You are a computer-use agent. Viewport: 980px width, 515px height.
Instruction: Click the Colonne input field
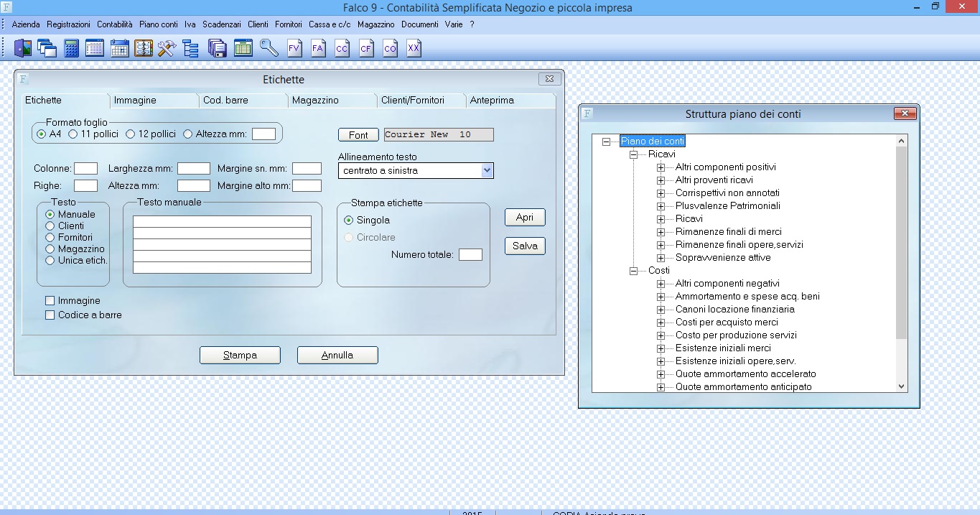click(x=85, y=168)
